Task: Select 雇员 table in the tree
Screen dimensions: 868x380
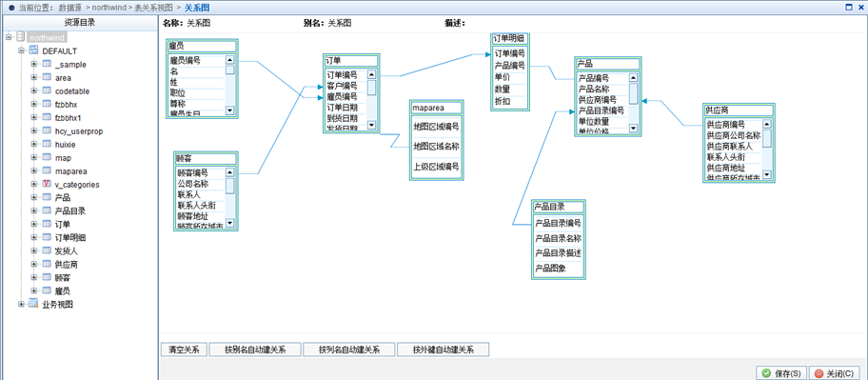Action: tap(63, 290)
